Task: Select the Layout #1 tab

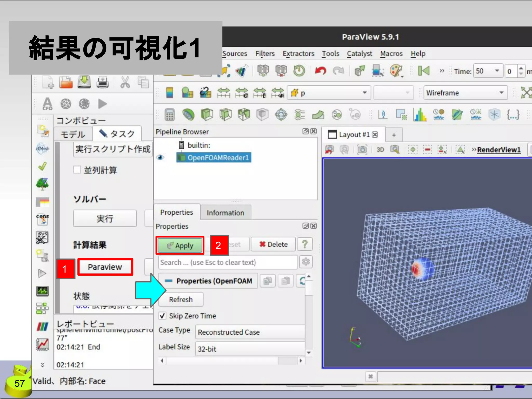Action: tap(353, 135)
